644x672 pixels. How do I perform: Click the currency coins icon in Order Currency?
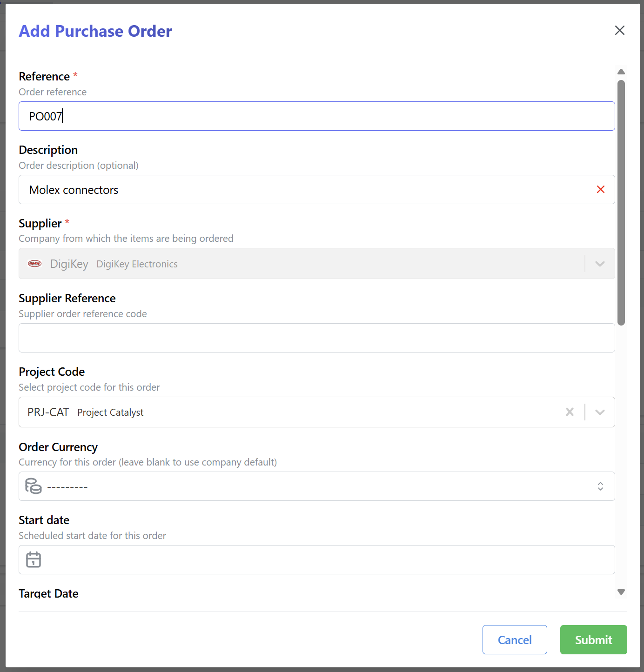point(34,486)
